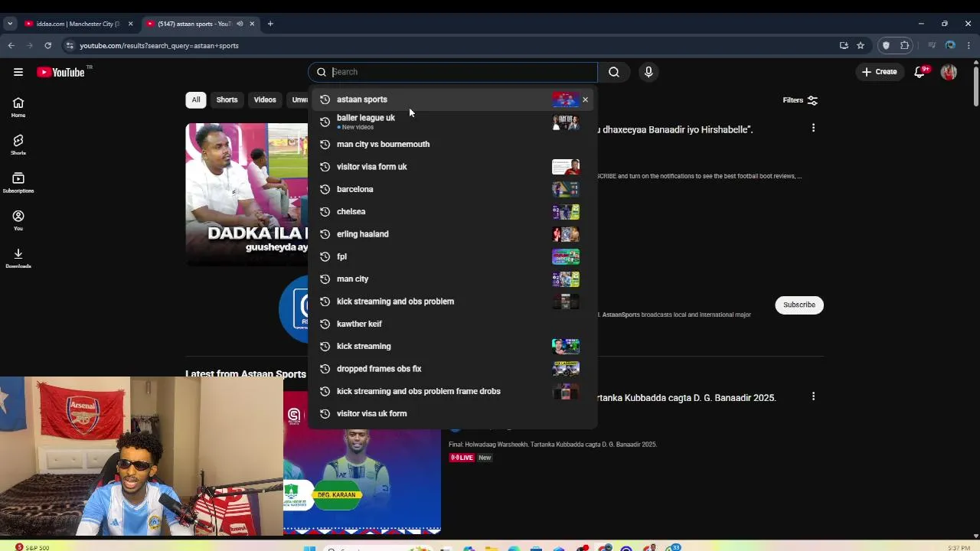980x551 pixels.
Task: Open the tab search dropdown arrow
Action: [10, 24]
